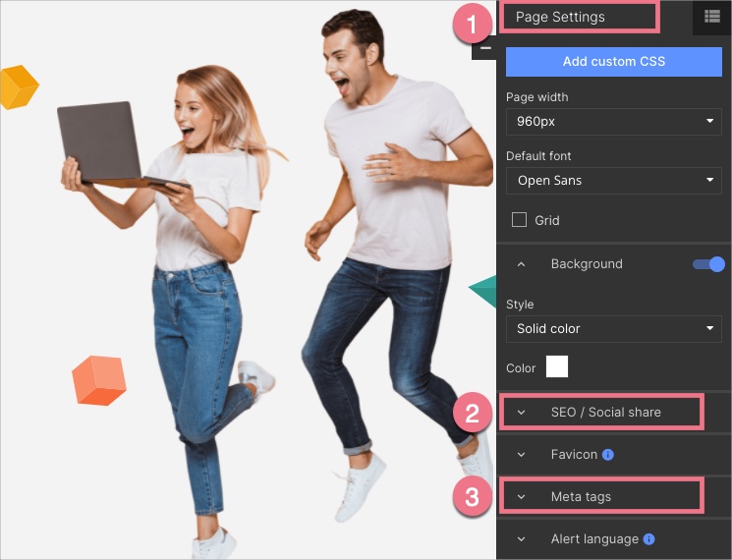Open the background Style dropdown
732x560 pixels.
[x=613, y=328]
